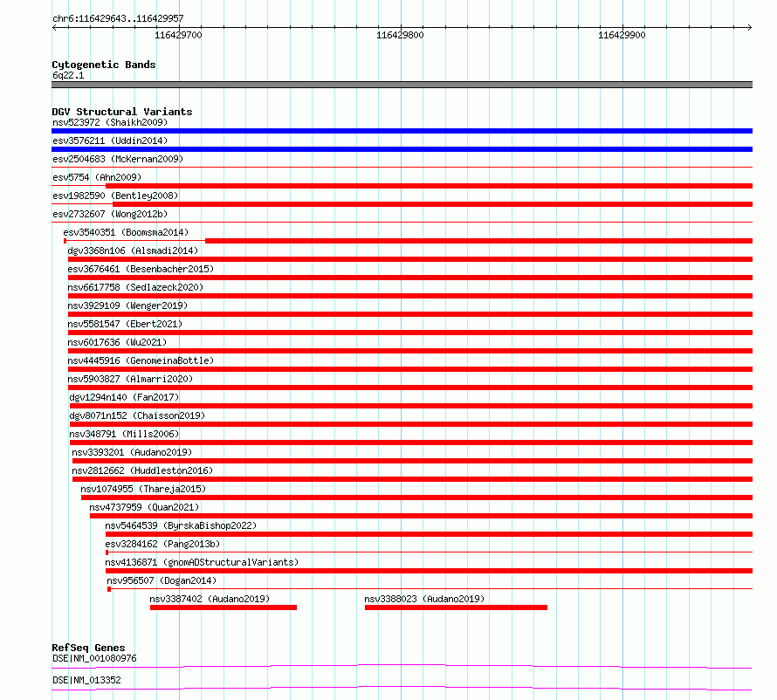Open variant esv1982590 (Bentley2008)

click(x=115, y=196)
